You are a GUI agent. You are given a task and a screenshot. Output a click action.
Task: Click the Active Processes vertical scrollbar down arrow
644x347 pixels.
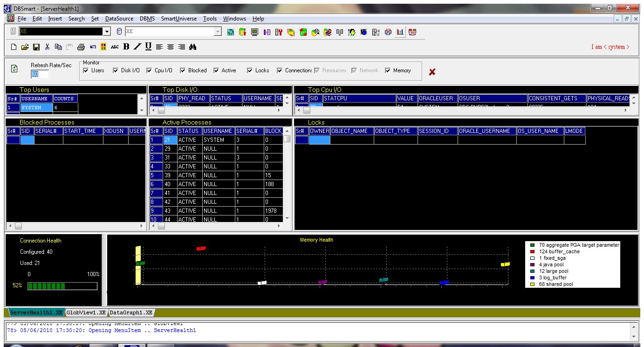coord(287,218)
